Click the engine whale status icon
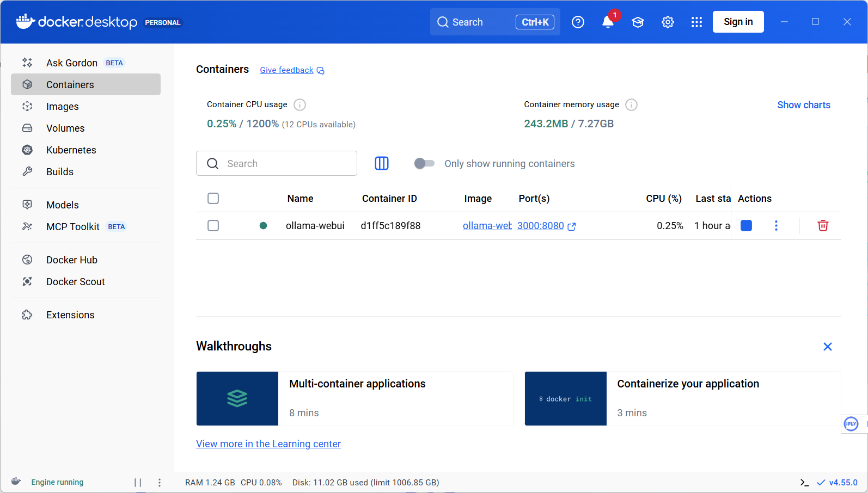 16,482
